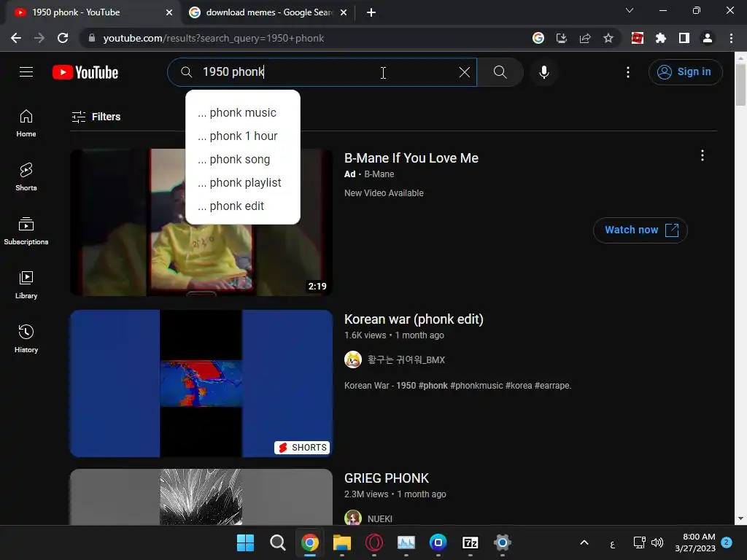747x560 pixels.
Task: Select the 'phonk 1 hour' suggestion
Action: tap(242, 136)
